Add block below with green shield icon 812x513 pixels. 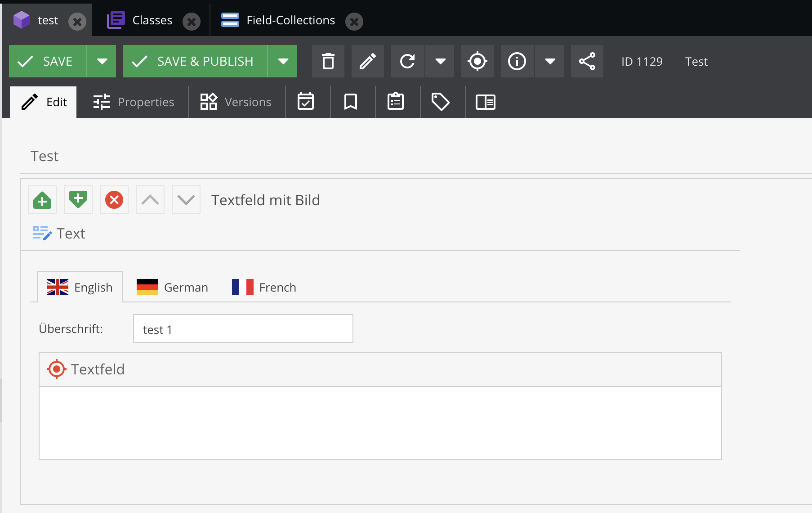click(x=78, y=200)
